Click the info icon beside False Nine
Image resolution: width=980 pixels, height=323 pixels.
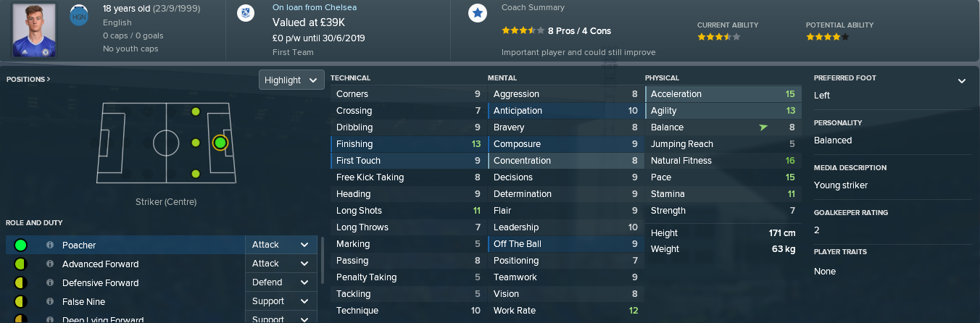click(50, 301)
